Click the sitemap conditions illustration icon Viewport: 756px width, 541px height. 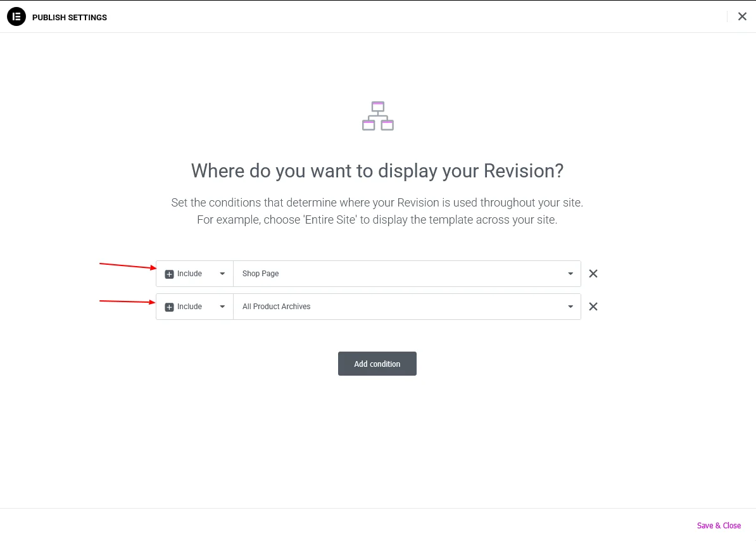pos(378,116)
